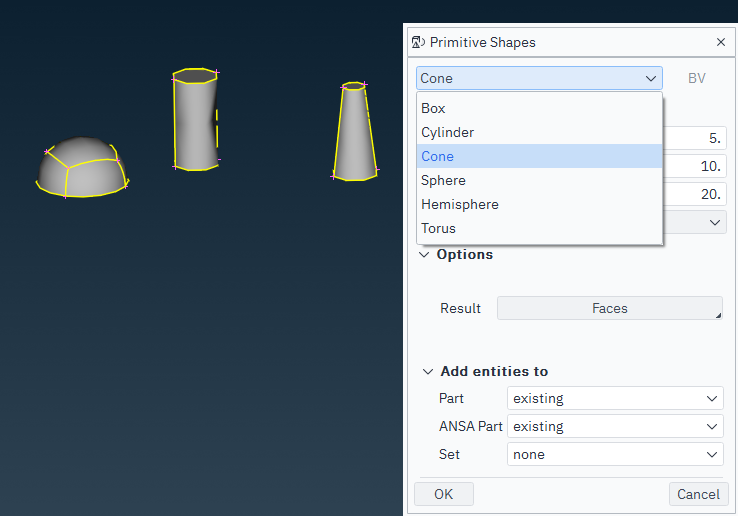
Task: Close the Primitive Shapes dialog
Action: [721, 42]
